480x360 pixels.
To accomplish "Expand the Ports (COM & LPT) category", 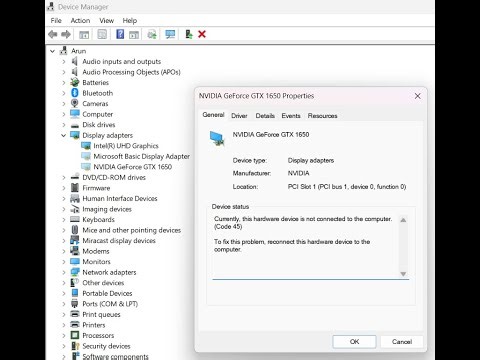I will (x=64, y=304).
